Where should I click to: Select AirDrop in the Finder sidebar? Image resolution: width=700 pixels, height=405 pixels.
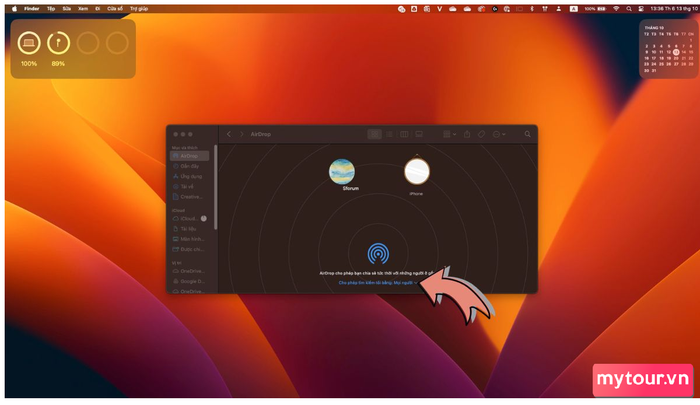(188, 156)
